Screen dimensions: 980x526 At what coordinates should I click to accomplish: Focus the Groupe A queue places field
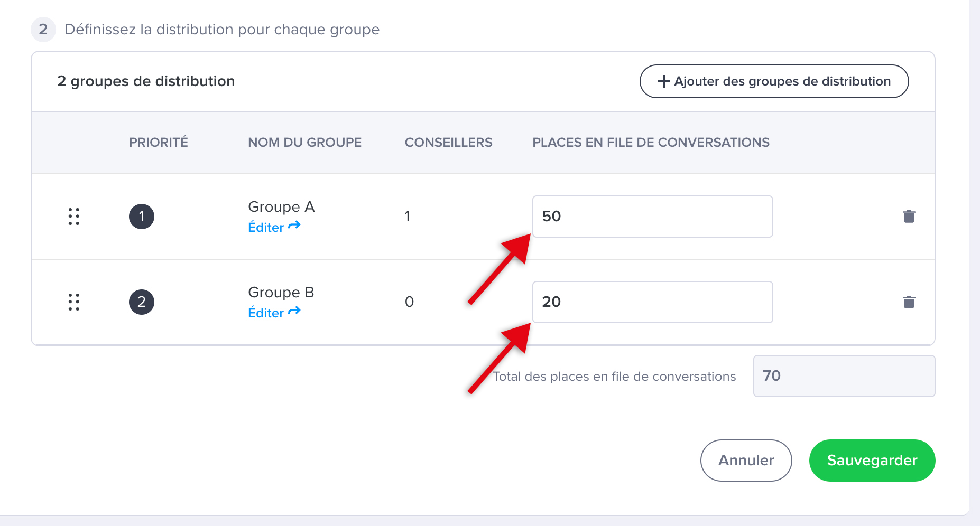pyautogui.click(x=652, y=217)
